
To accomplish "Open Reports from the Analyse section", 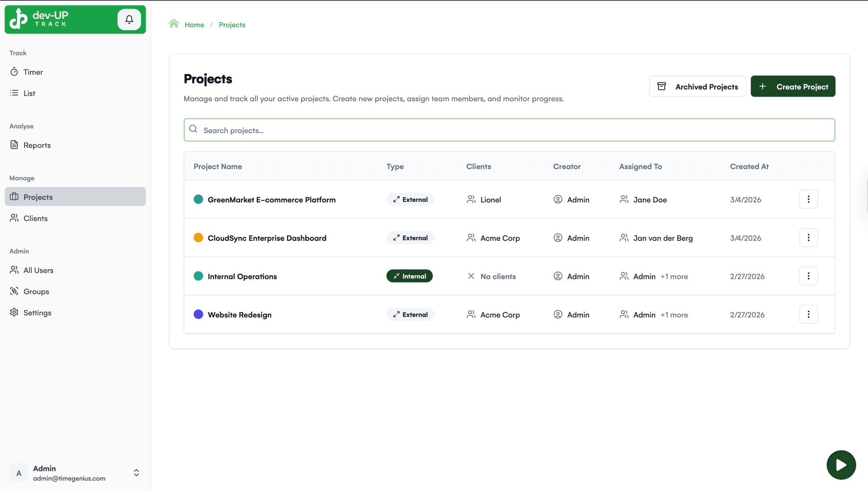I will [x=37, y=145].
